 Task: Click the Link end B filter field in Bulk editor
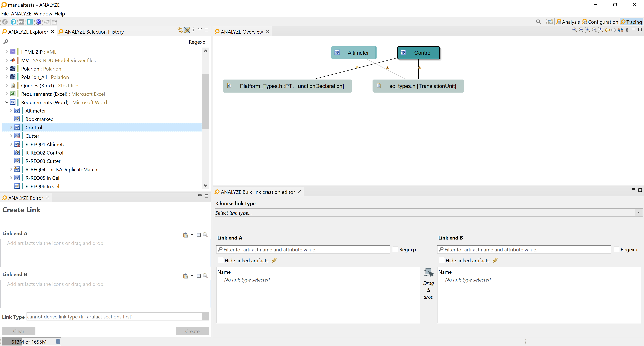pos(524,249)
